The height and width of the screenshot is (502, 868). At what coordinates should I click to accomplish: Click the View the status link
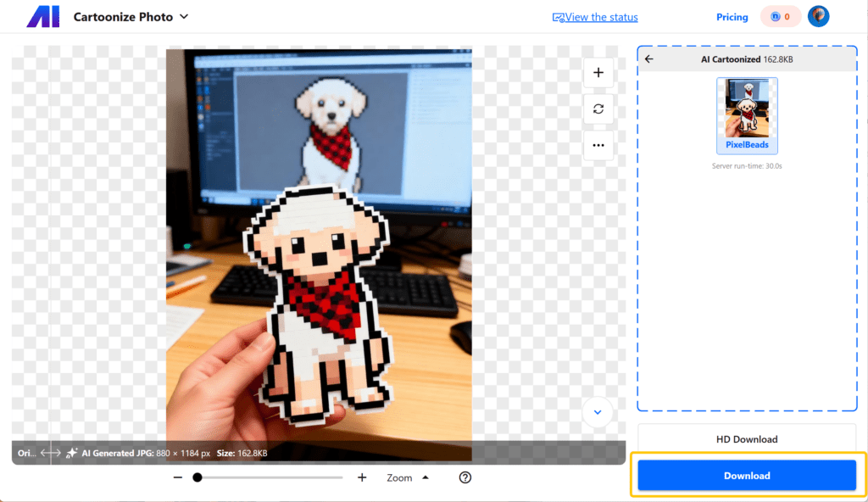(x=595, y=17)
